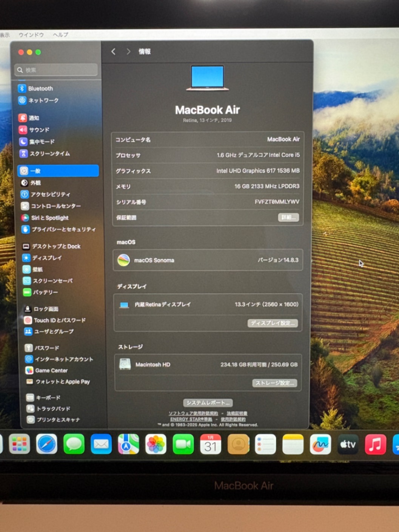This screenshot has height=532, width=399.
Task: Open Photos from the Dock
Action: tap(156, 444)
